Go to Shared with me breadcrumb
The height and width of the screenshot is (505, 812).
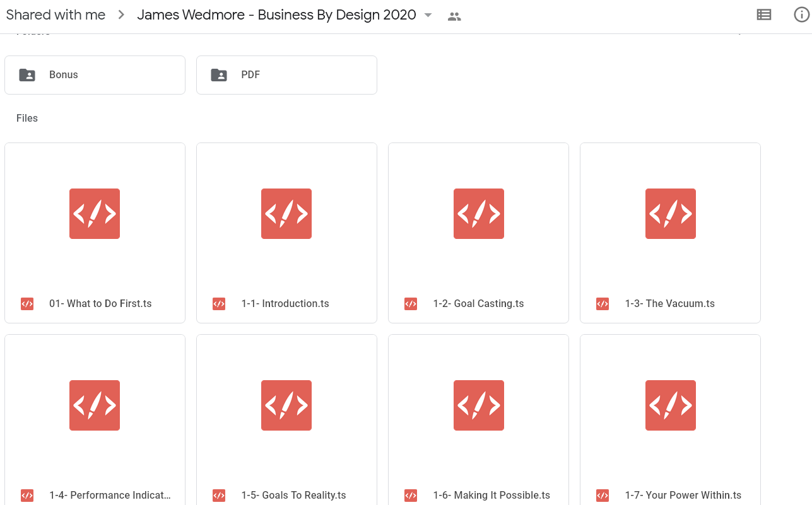(56, 15)
